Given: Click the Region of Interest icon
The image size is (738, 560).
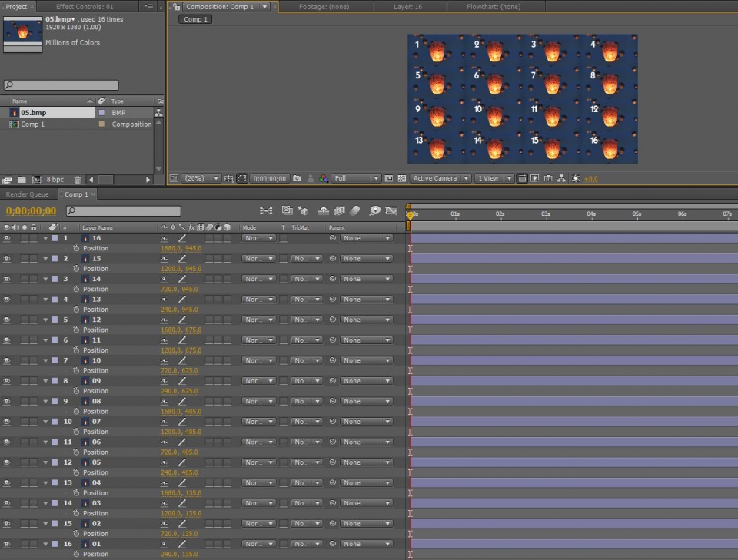Looking at the screenshot, I should 389,178.
